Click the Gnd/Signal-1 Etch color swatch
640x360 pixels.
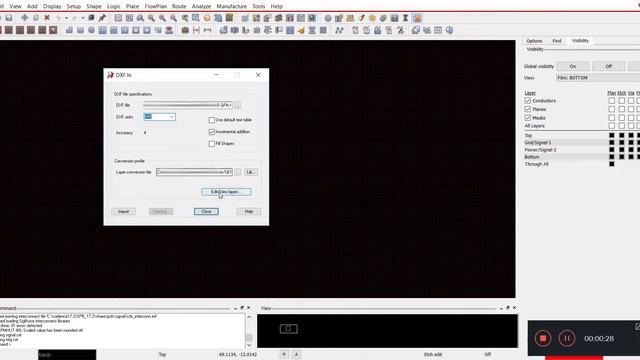click(621, 142)
